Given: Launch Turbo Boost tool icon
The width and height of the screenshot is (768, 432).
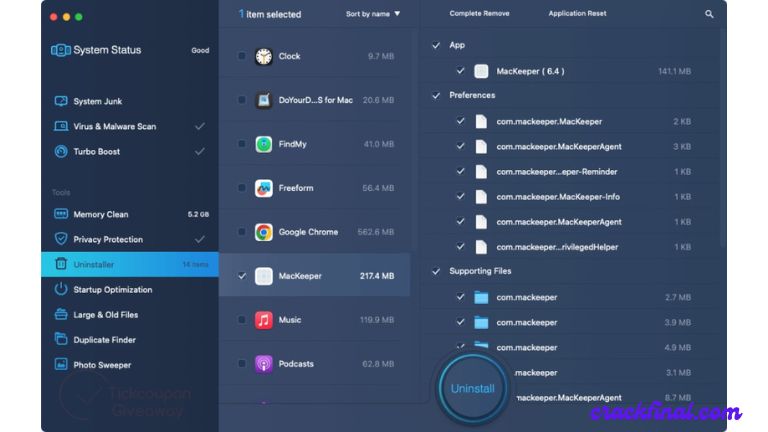Looking at the screenshot, I should pyautogui.click(x=61, y=151).
